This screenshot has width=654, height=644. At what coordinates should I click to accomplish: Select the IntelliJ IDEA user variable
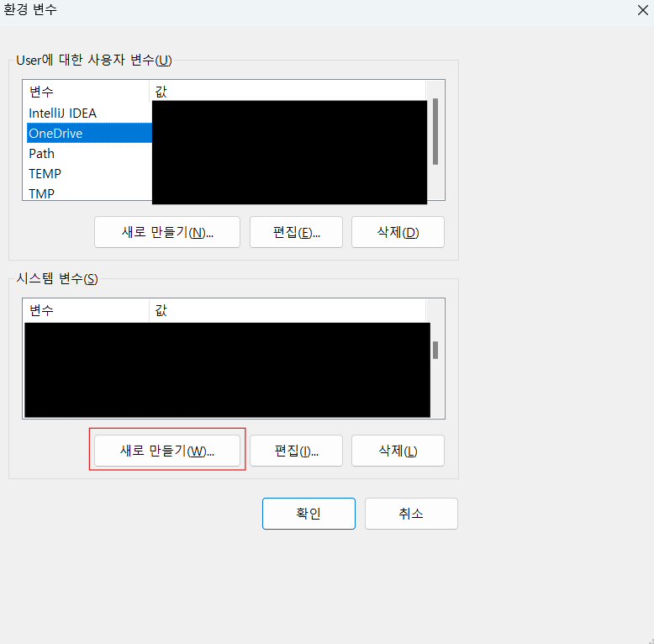[62, 113]
